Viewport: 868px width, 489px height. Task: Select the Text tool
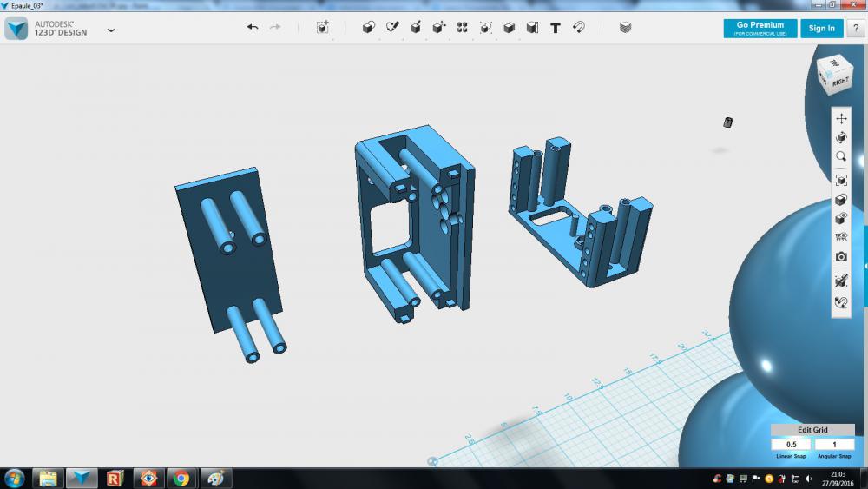tap(556, 28)
